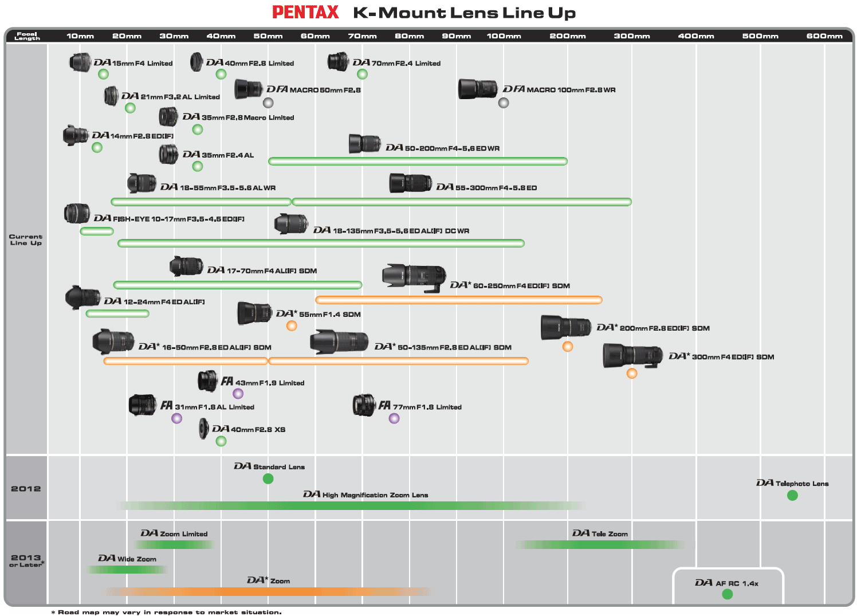Select the D FA Macro 50mm F2.8 lens image

249,89
